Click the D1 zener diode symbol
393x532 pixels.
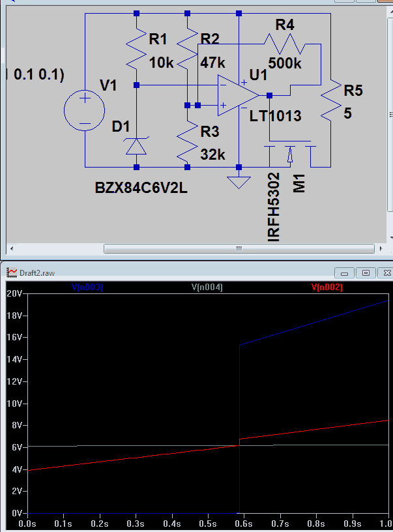(136, 146)
